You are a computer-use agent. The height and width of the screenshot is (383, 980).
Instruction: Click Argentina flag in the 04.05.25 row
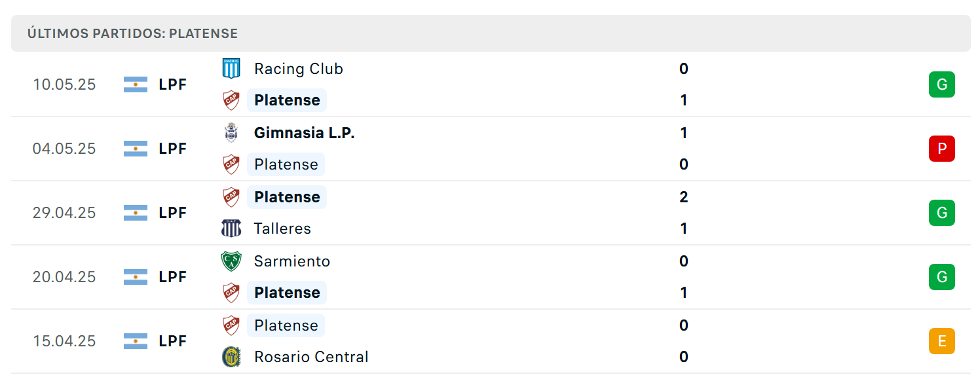click(136, 149)
